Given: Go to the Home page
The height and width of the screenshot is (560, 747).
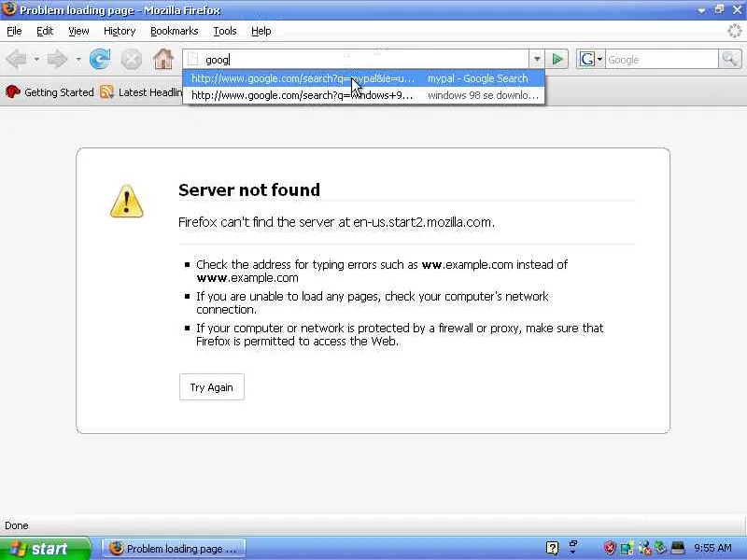Looking at the screenshot, I should tap(162, 59).
